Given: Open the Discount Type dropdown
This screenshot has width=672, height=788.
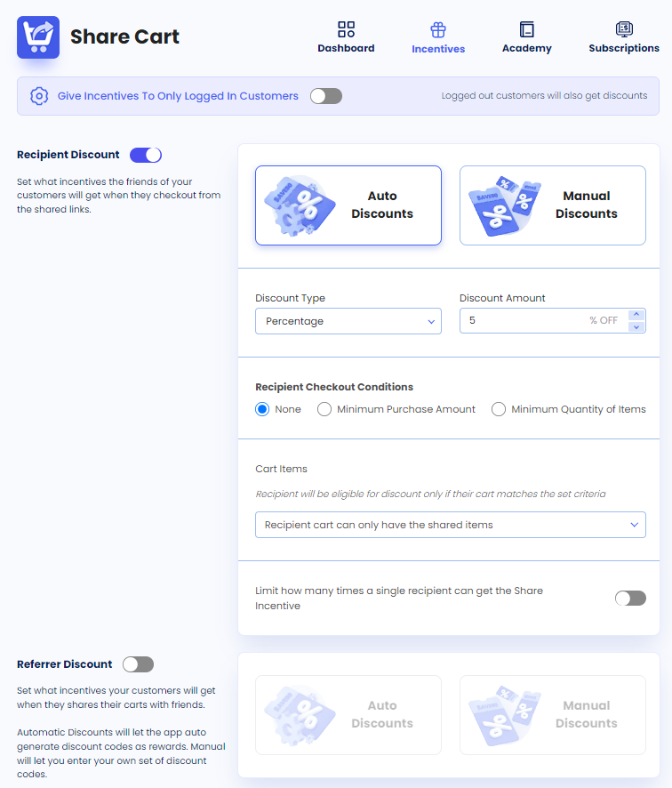Looking at the screenshot, I should tap(348, 321).
